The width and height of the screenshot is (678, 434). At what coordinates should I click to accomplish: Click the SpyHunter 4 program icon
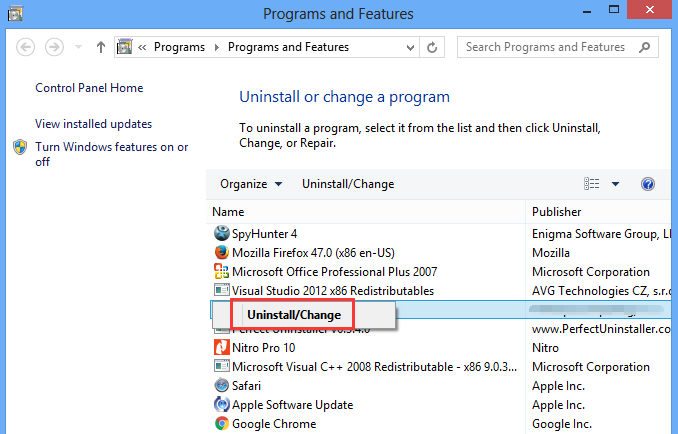point(221,234)
